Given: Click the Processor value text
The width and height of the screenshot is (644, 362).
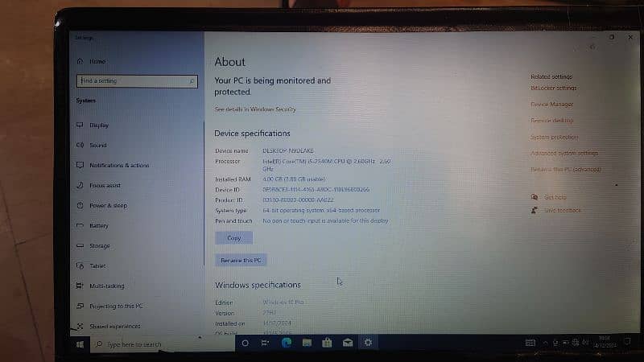Looking at the screenshot, I should [x=327, y=166].
